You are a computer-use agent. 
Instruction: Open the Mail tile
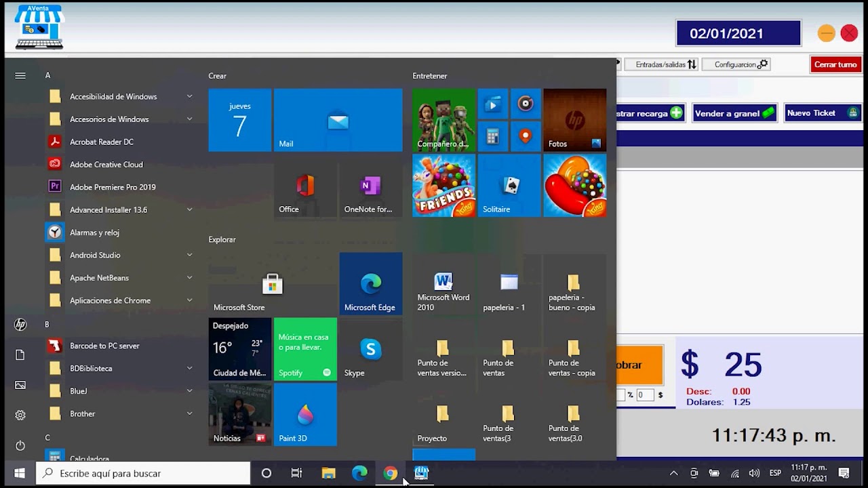coord(338,120)
